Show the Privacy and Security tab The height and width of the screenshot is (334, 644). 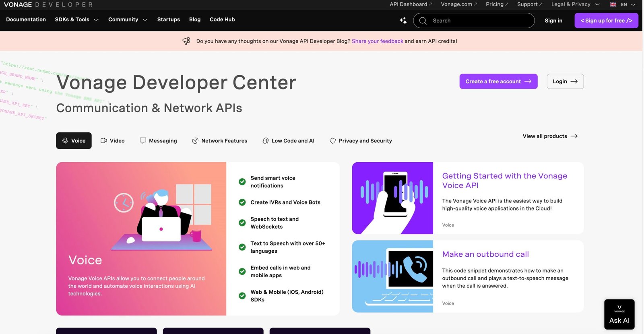pos(361,141)
